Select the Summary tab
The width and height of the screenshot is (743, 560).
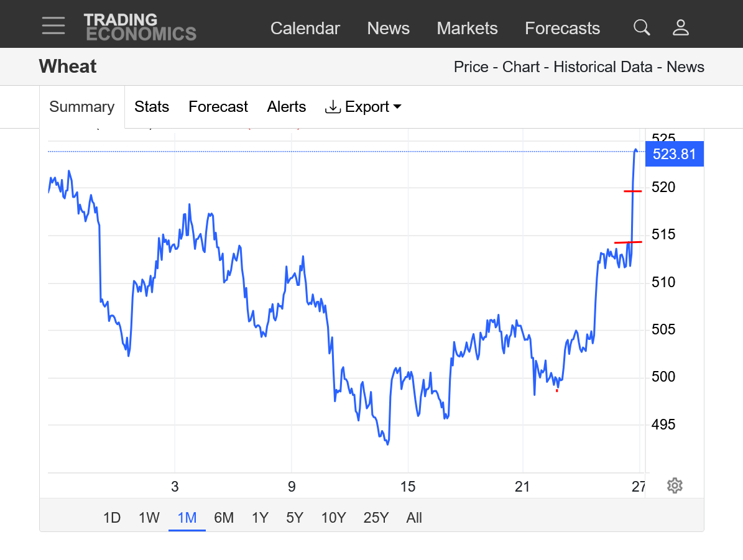(82, 107)
